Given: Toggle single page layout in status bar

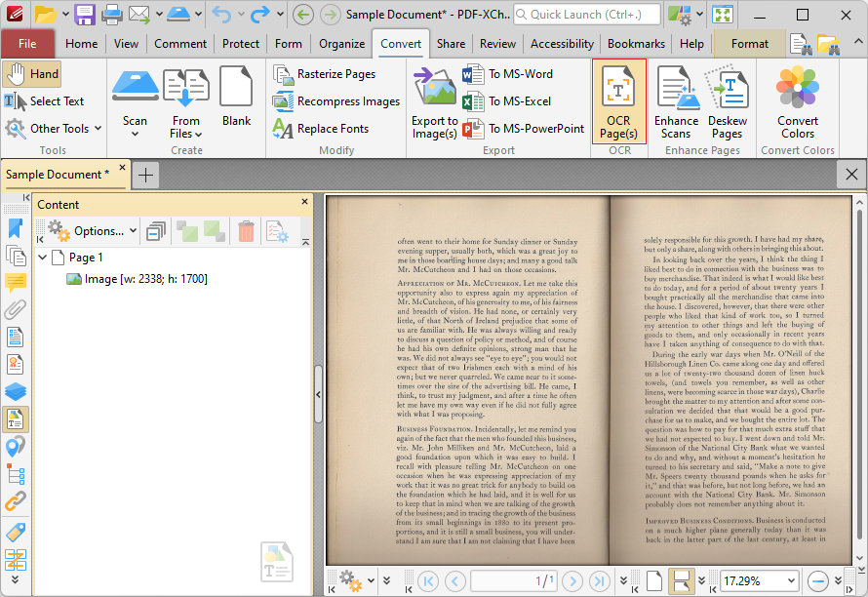Looking at the screenshot, I should tap(654, 581).
